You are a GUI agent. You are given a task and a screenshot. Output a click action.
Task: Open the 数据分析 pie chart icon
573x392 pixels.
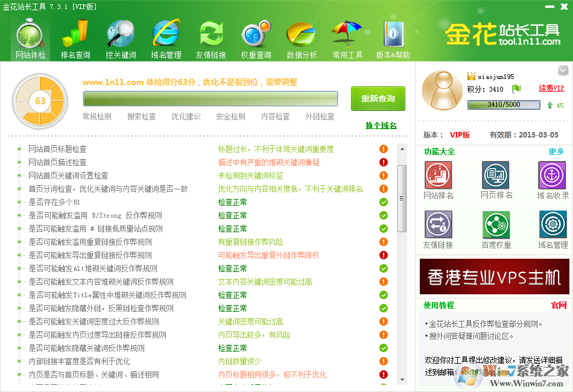coord(302,39)
